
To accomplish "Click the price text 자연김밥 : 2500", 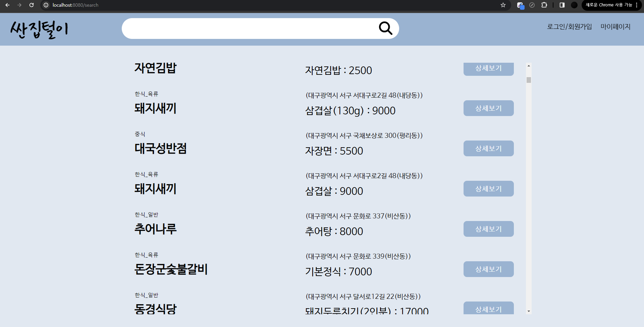I will point(338,70).
